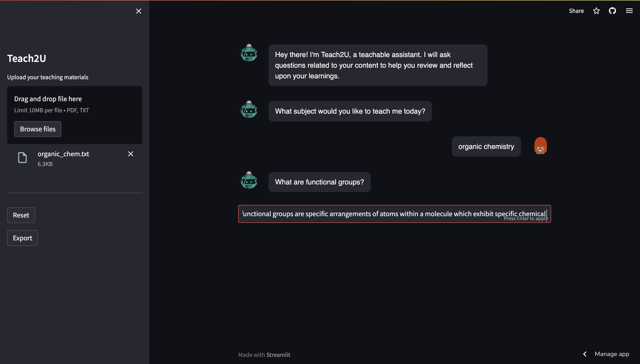Click the robot avatar next to subject question
Screen dimensions: 640x364
tap(249, 109)
